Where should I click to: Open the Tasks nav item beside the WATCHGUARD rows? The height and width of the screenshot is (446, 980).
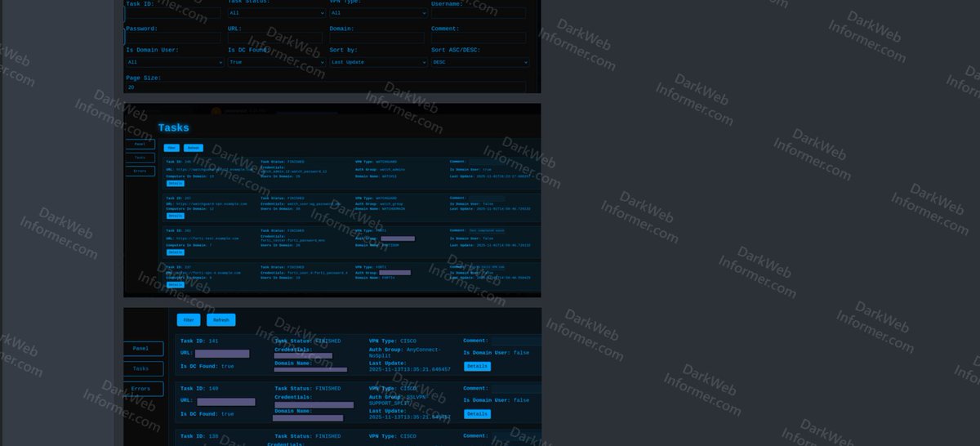(x=140, y=158)
